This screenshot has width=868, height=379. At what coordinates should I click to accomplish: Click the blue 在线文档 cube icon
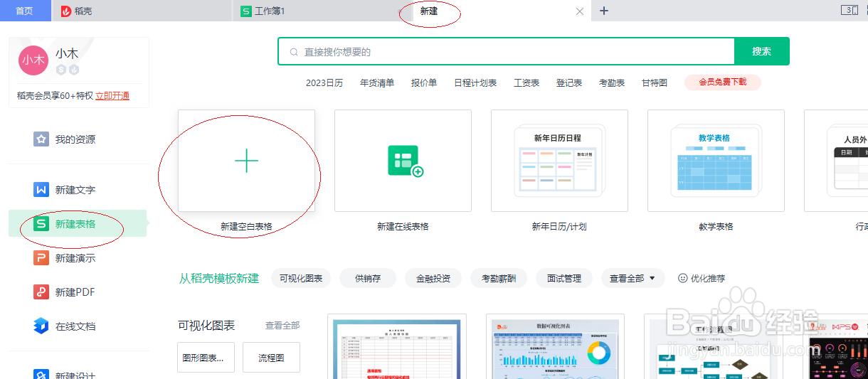[41, 326]
